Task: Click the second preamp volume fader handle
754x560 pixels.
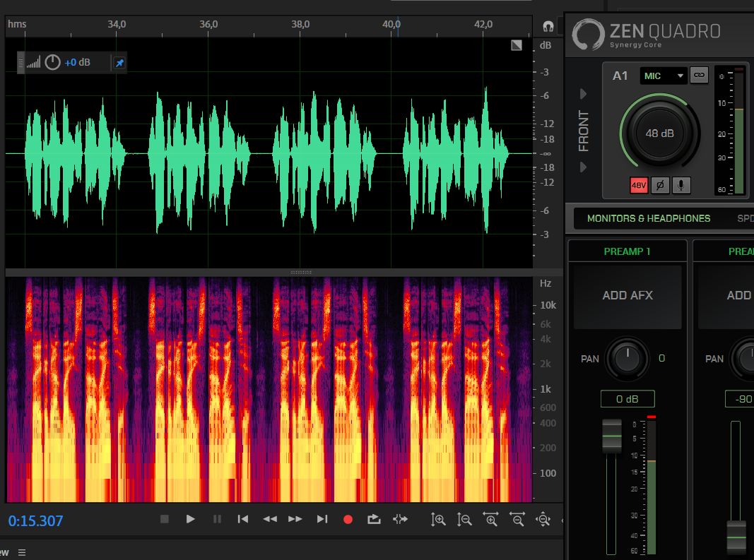Action: tap(736, 537)
